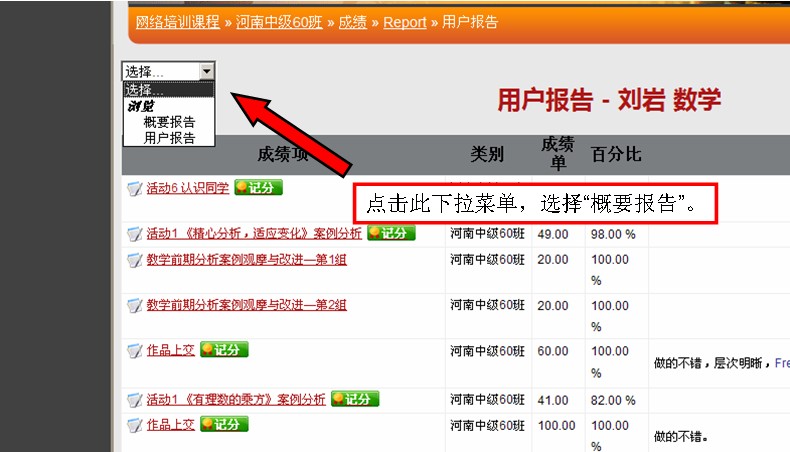Open 数学前期分析案例观摩与改进—第2组 link

[x=246, y=305]
